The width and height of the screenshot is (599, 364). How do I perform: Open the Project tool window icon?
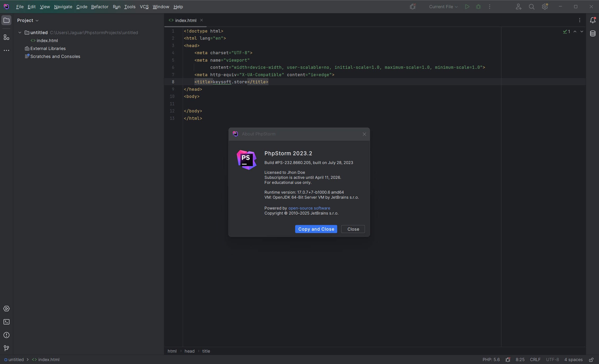[x=6, y=20]
